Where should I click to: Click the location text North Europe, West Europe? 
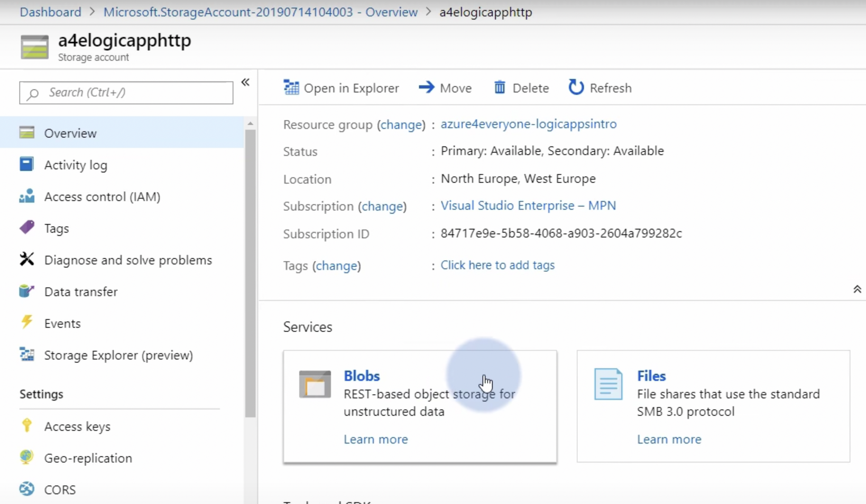(x=518, y=179)
